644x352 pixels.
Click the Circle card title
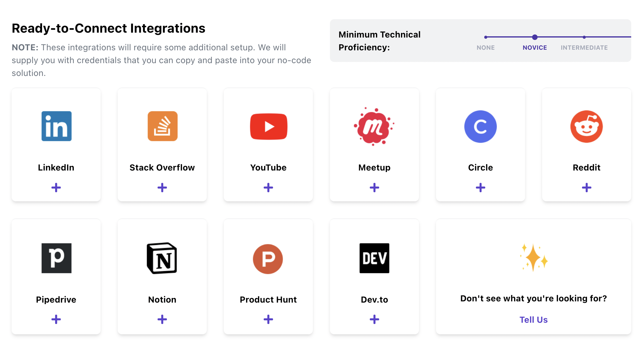481,167
